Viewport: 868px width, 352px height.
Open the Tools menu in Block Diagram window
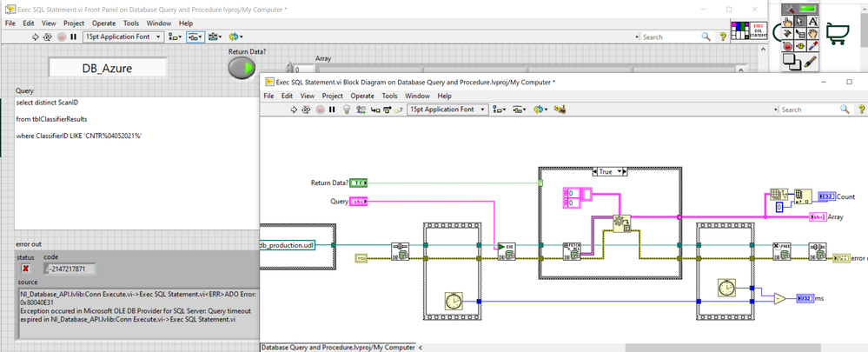[x=390, y=96]
